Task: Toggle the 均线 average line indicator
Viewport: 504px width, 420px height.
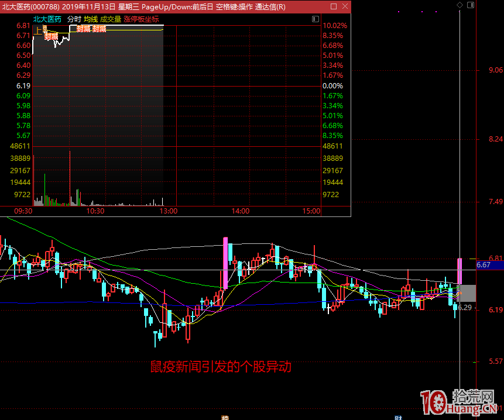Action: [90, 19]
